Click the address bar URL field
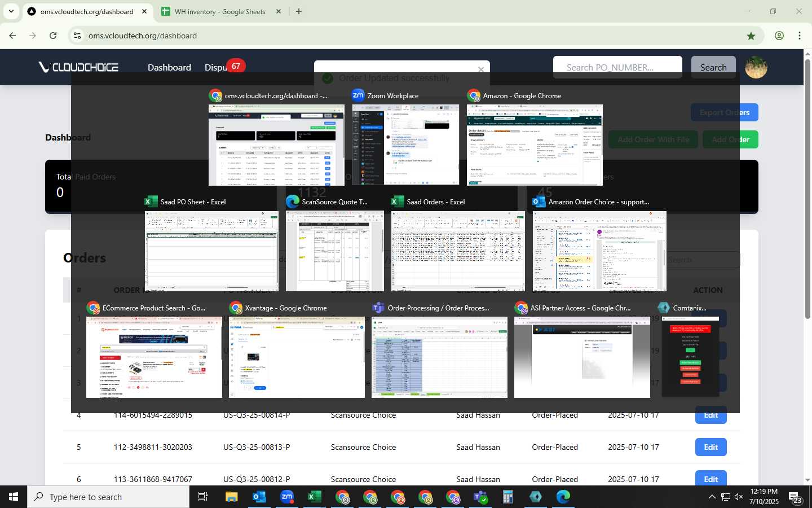 pyautogui.click(x=412, y=36)
